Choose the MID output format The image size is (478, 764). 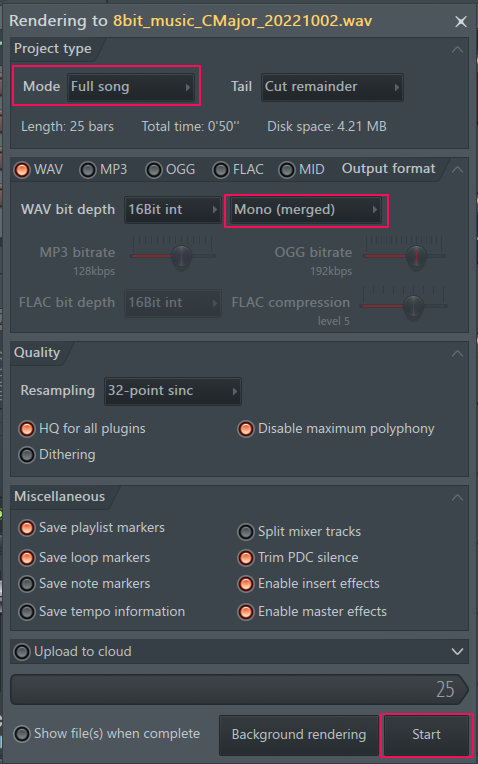coord(287,170)
